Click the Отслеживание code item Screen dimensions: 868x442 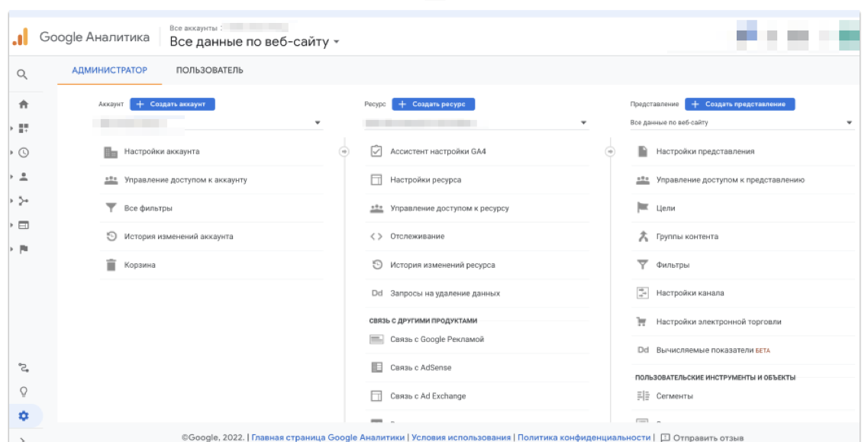tap(417, 237)
